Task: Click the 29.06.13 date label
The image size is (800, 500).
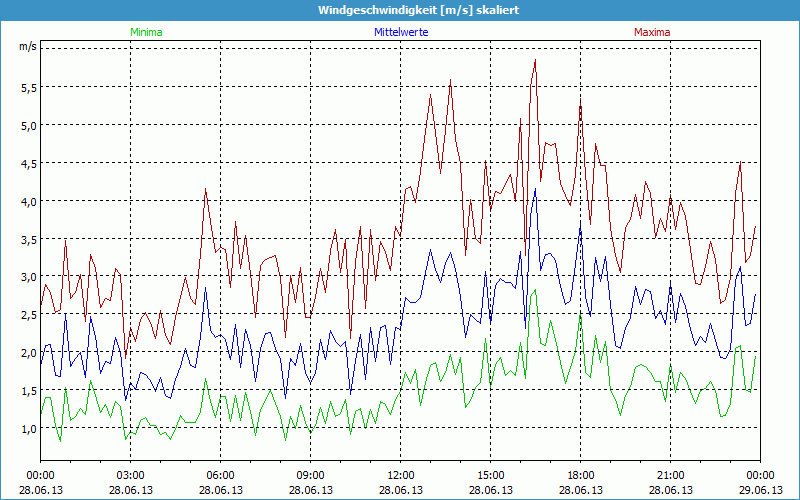Action: coord(760,490)
